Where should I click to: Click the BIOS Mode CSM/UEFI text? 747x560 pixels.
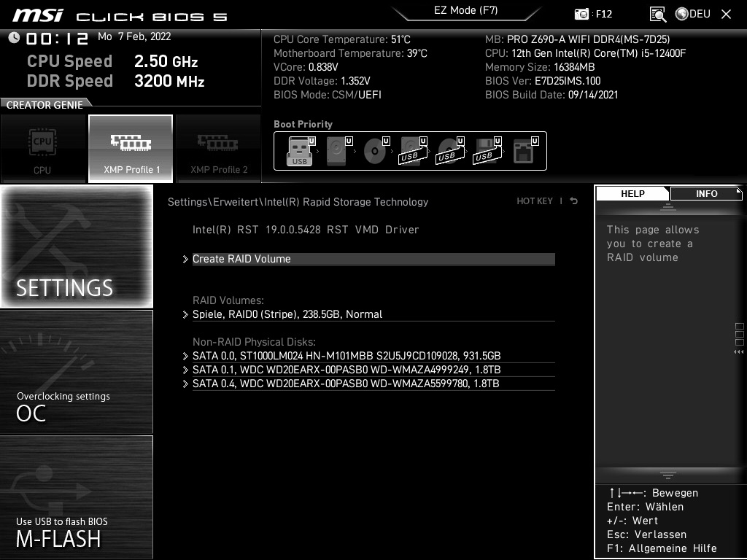point(328,95)
